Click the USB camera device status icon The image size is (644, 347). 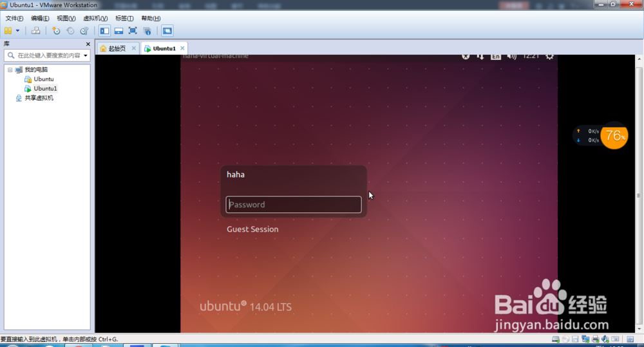click(615, 339)
